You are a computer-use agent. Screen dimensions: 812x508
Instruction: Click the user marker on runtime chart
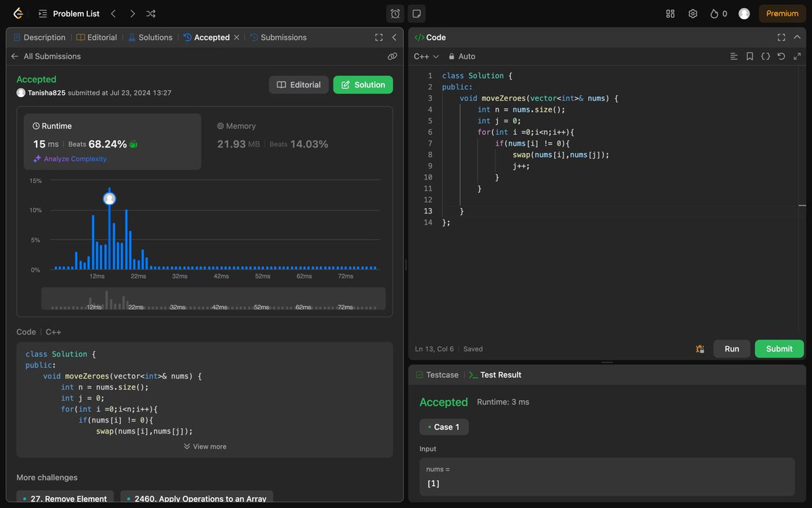click(110, 198)
